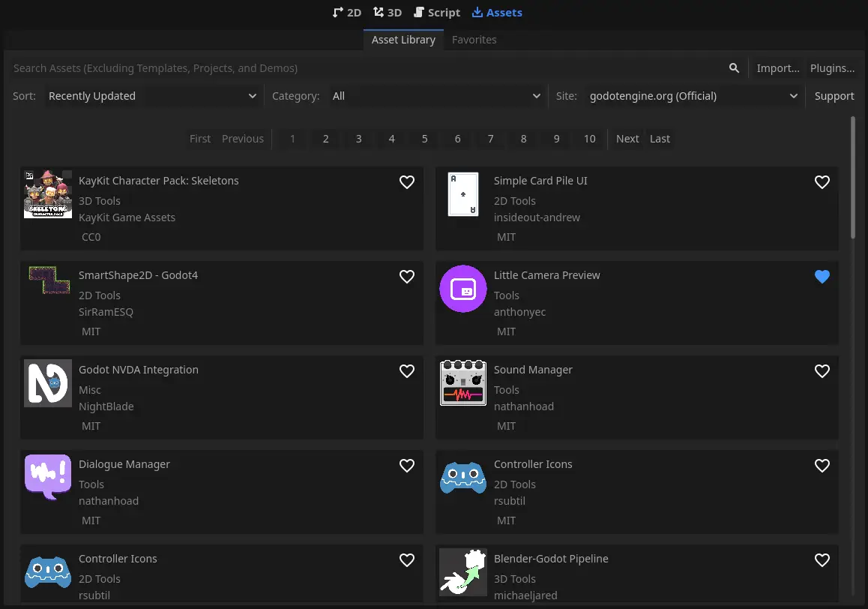Toggle the favorite heart on Sound Manager
Screen dimensions: 868x609
822,370
